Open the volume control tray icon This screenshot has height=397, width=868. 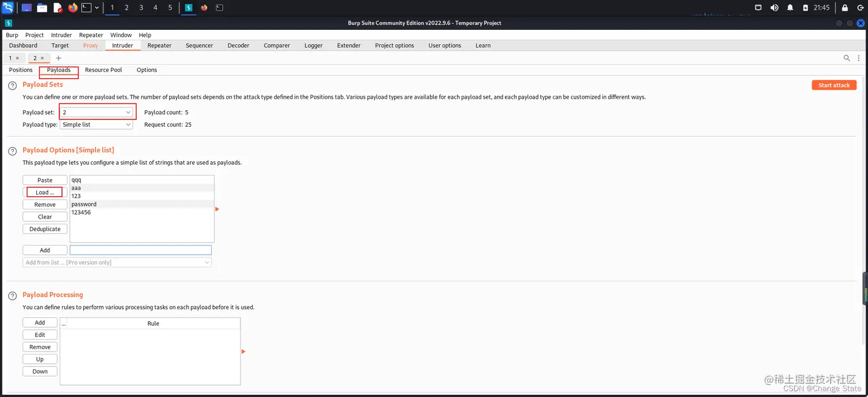[774, 7]
